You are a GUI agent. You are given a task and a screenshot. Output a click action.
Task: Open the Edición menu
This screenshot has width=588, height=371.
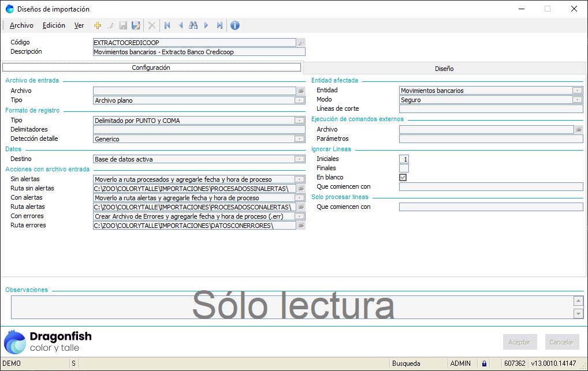pyautogui.click(x=54, y=25)
